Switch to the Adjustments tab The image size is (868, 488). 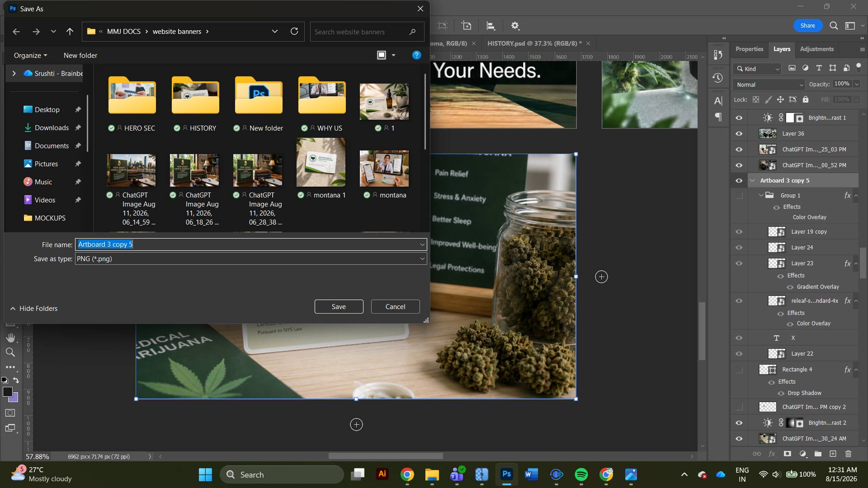pyautogui.click(x=816, y=49)
